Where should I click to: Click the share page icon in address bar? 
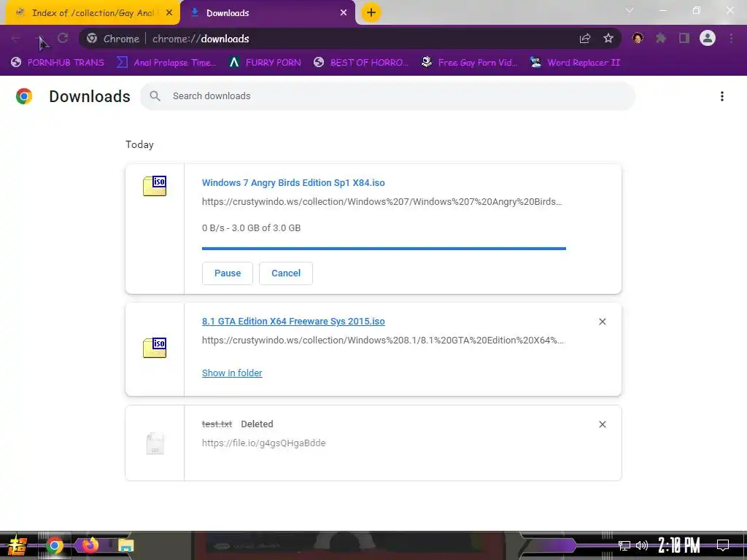point(585,39)
